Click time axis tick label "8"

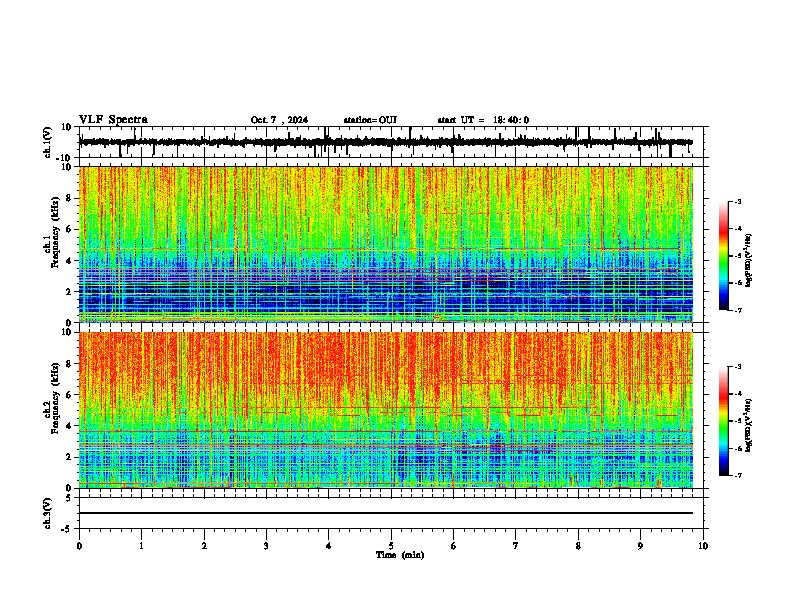(x=578, y=546)
